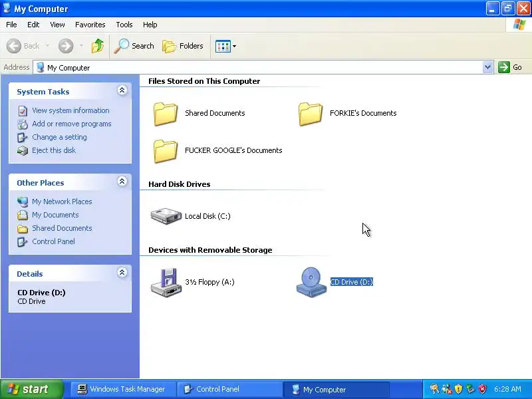Click the CD Drive (D:) highlighted label
Viewport: 532px width, 399px height.
[352, 282]
